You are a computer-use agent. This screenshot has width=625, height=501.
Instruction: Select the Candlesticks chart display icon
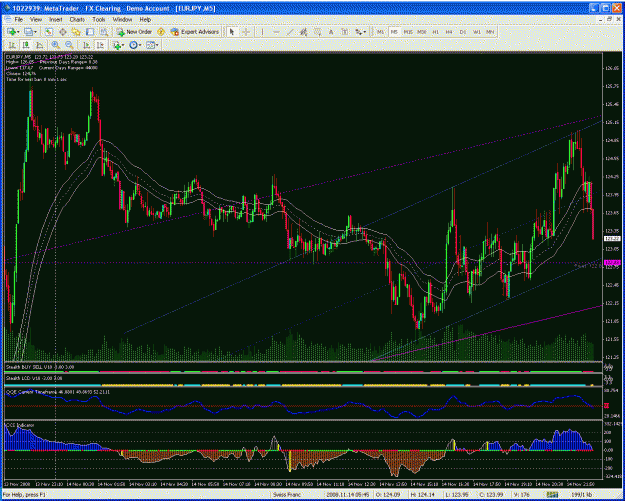[x=26, y=45]
